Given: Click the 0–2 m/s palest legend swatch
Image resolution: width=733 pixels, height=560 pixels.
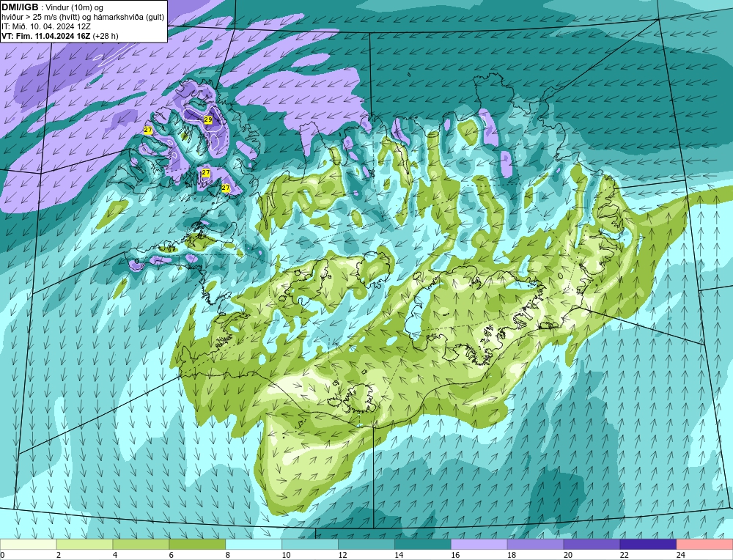Looking at the screenshot, I should (x=28, y=545).
